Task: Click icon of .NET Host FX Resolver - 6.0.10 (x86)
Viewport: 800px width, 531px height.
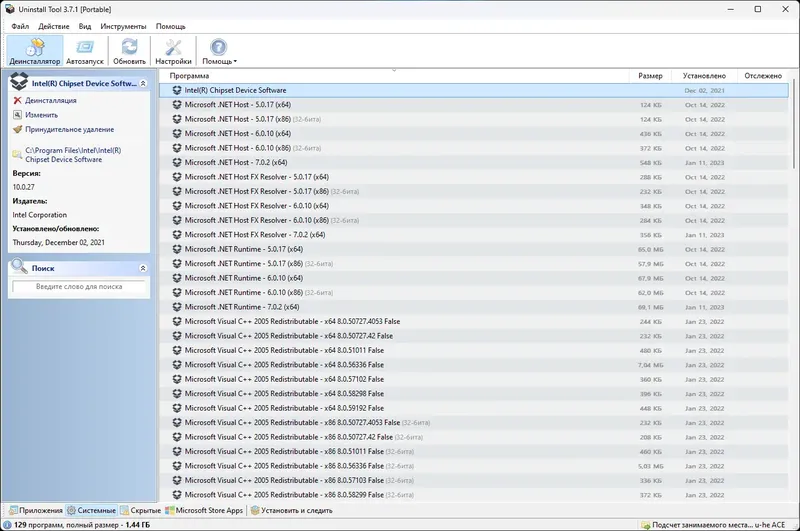Action: 177,220
